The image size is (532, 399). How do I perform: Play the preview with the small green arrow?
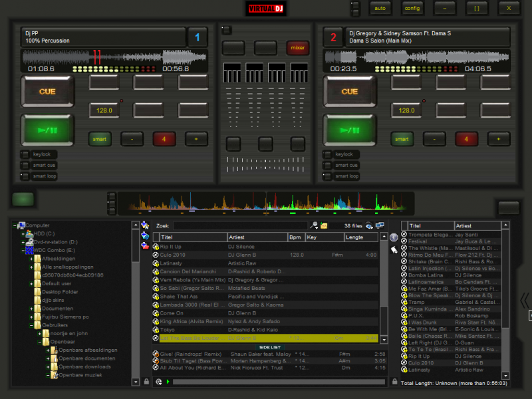[168, 382]
